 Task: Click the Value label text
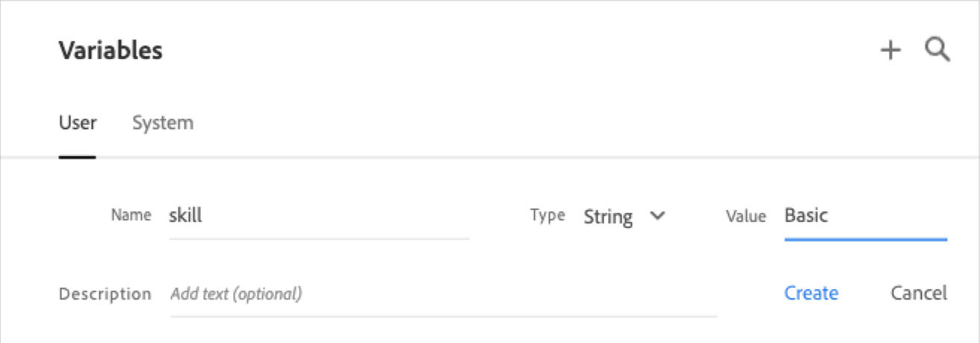pyautogui.click(x=745, y=217)
